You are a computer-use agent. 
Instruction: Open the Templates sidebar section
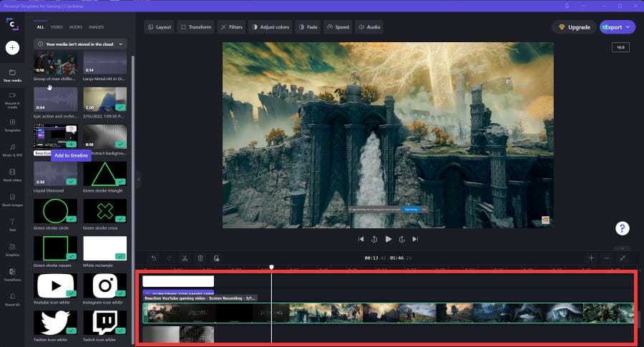pyautogui.click(x=12, y=125)
